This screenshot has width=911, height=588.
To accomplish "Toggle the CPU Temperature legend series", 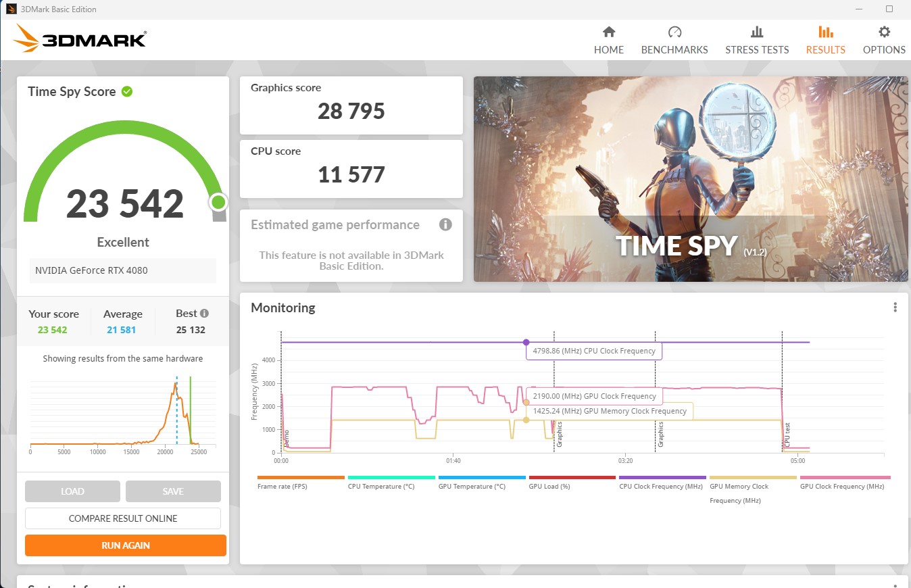I will tap(391, 482).
